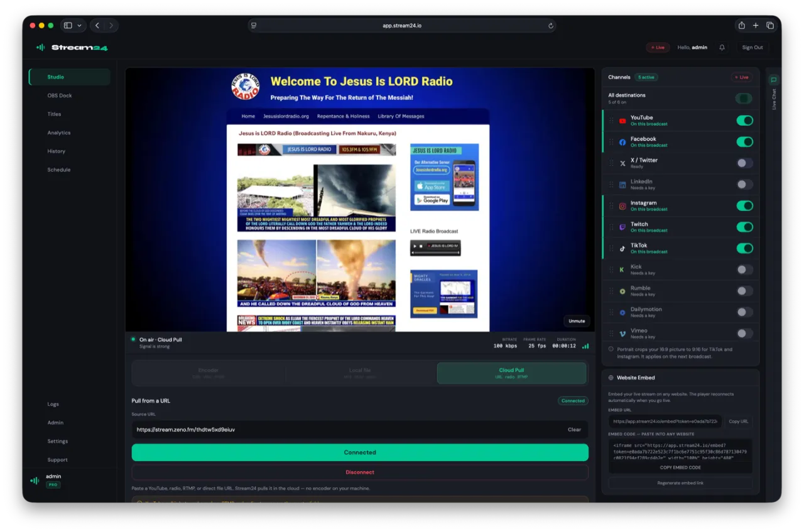The height and width of the screenshot is (532, 804).
Task: Click the X / Twitter channel icon
Action: 622,163
